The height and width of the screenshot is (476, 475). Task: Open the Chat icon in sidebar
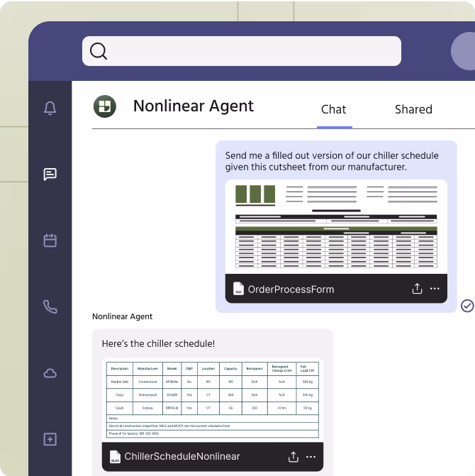click(50, 175)
